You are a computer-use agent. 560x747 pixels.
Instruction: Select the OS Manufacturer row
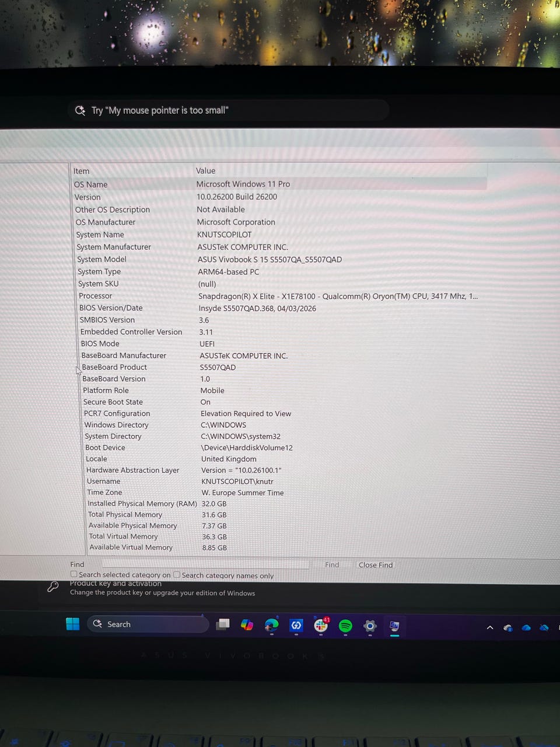pos(281,222)
